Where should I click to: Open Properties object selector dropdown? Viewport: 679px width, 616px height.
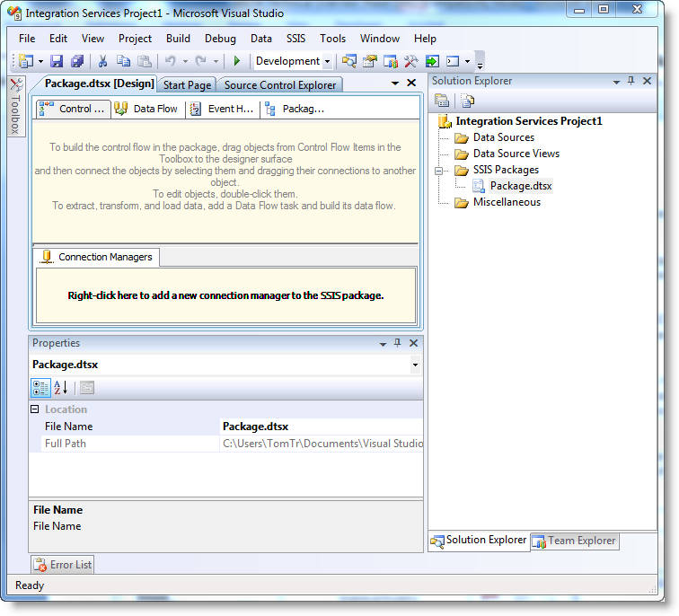point(415,365)
